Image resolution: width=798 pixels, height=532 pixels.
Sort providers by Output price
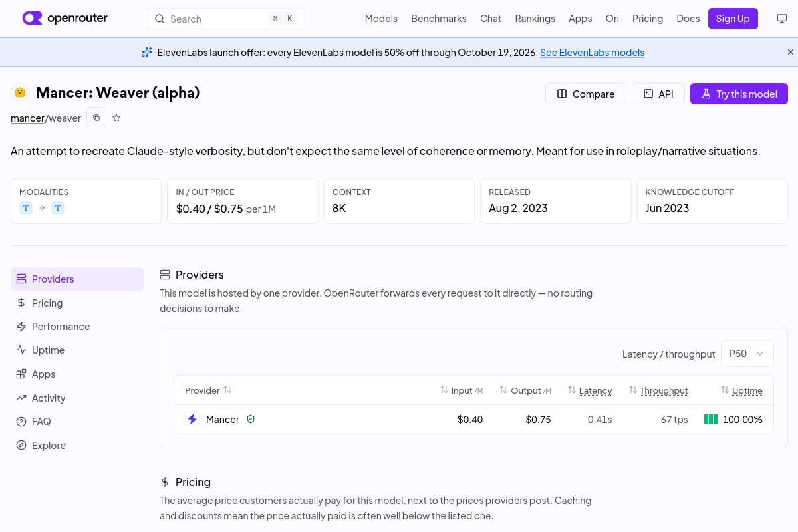click(525, 390)
